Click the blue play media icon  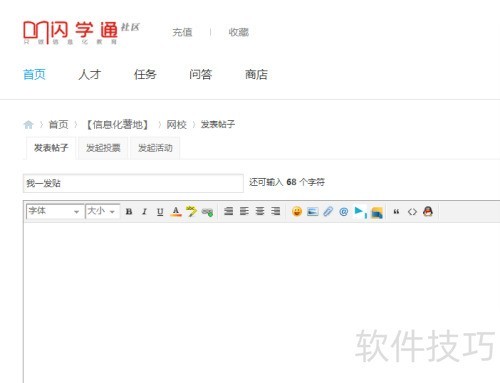click(x=360, y=211)
